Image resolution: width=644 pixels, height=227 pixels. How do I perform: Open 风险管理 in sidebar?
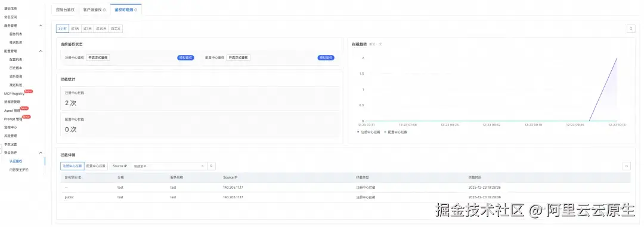point(11,136)
